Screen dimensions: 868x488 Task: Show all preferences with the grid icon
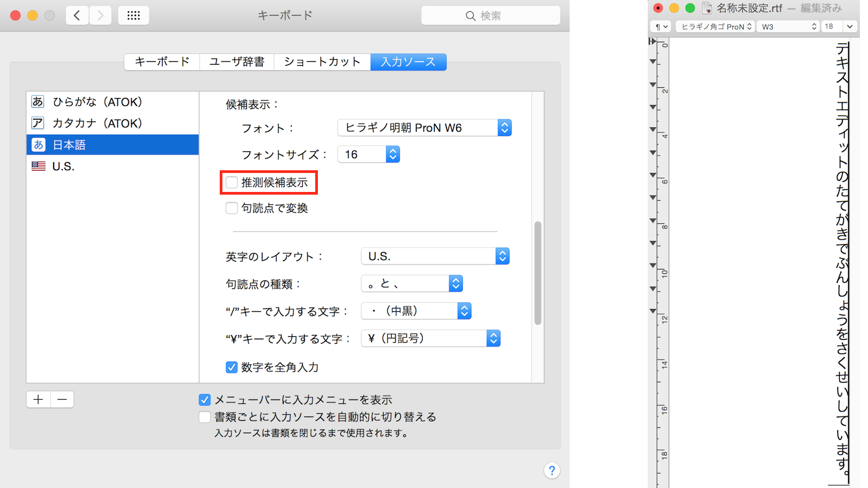pos(133,16)
